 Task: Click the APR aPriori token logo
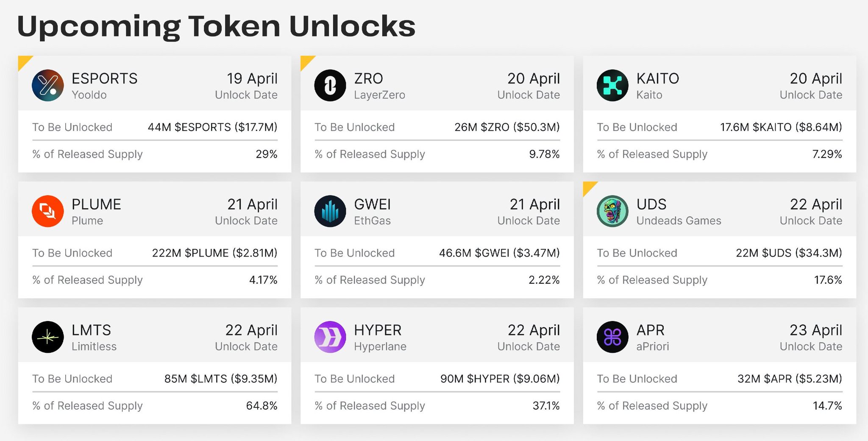(x=612, y=337)
